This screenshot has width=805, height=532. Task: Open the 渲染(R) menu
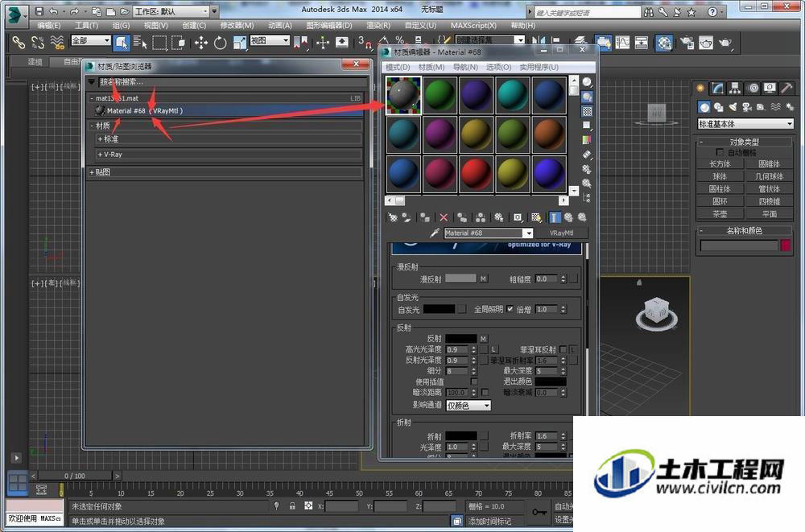(378, 25)
